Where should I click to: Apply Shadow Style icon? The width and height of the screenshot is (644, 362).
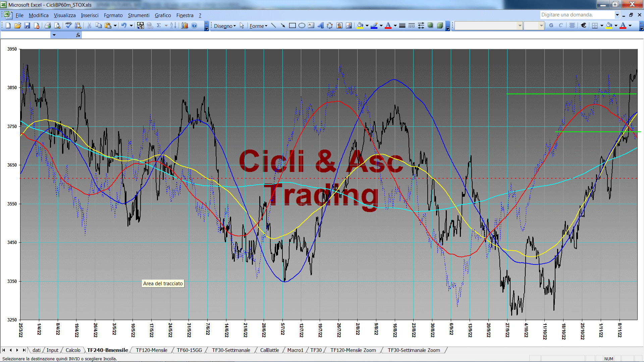pyautogui.click(x=430, y=25)
